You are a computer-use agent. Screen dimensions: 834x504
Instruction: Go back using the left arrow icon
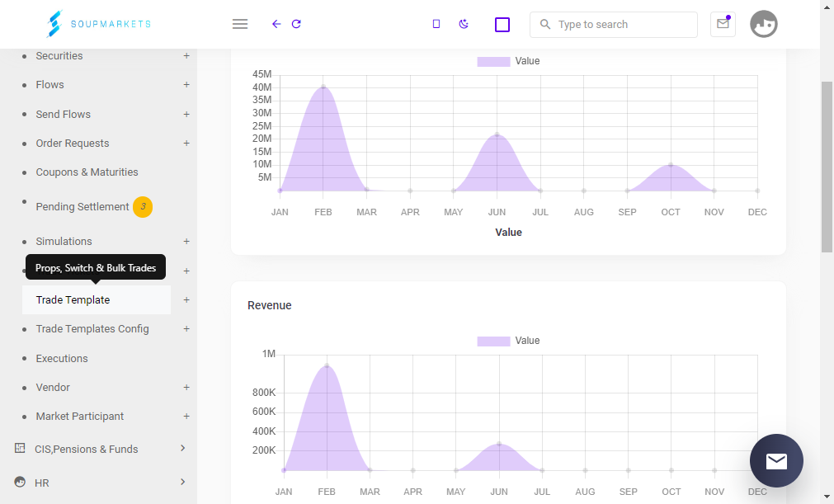click(276, 24)
